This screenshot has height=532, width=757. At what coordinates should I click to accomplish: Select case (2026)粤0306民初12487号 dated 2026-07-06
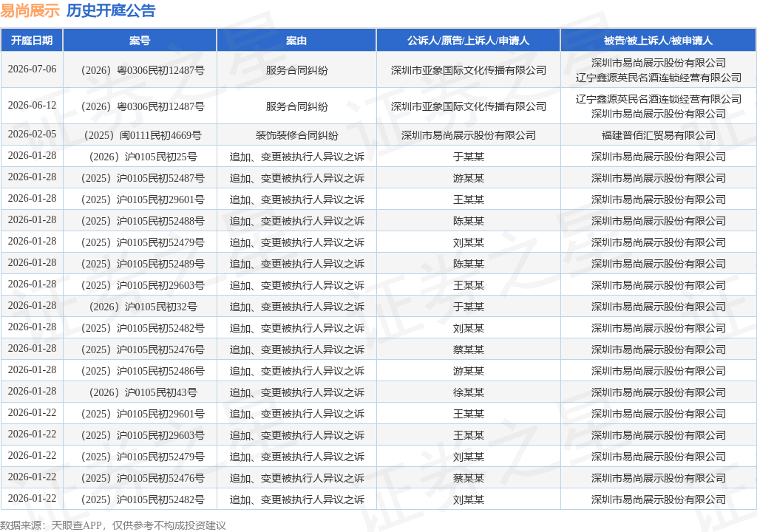click(143, 70)
